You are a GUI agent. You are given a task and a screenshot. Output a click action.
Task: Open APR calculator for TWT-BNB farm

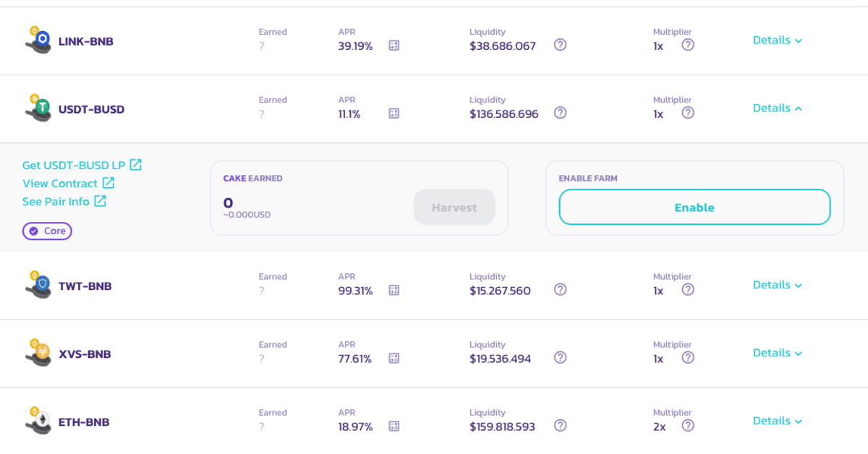[x=394, y=290]
